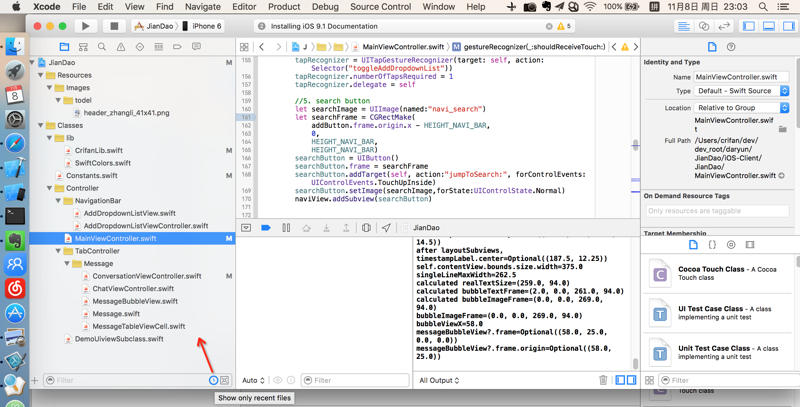
Task: Collapse the Controller folder
Action: pyautogui.click(x=49, y=188)
